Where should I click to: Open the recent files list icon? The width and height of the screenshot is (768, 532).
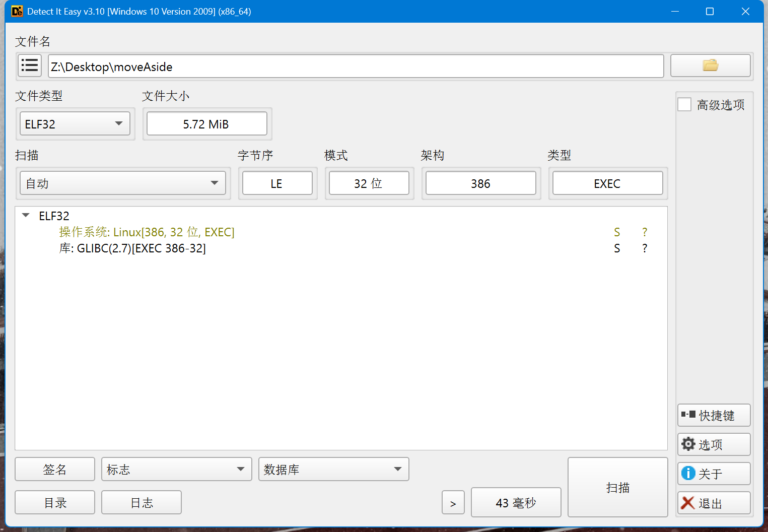[30, 65]
